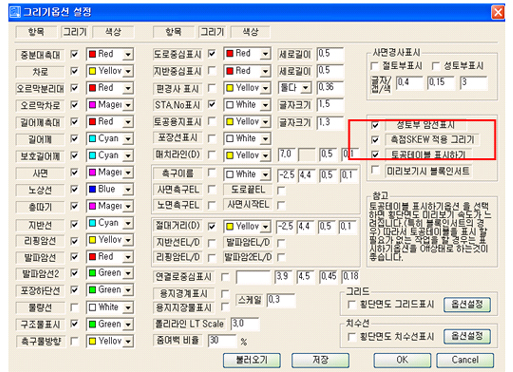
Task: Open the 오르막차로 Magenta color dropdown
Action: [x=128, y=105]
